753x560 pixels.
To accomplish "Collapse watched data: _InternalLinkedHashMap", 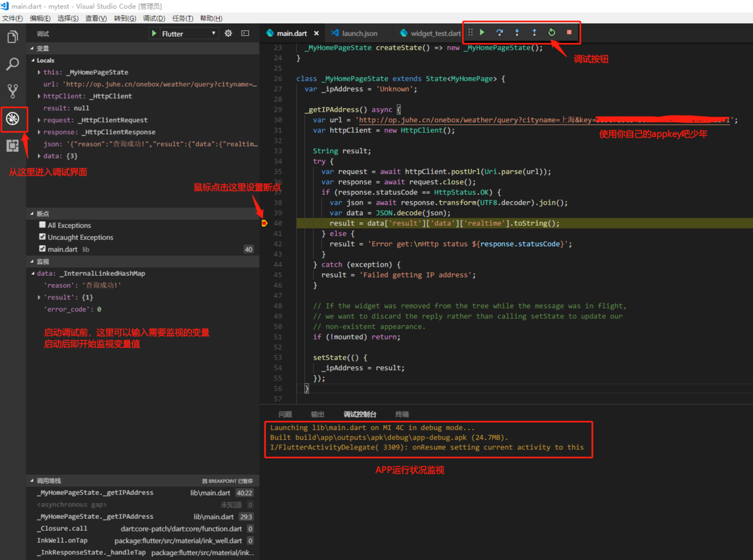I will pyautogui.click(x=32, y=273).
